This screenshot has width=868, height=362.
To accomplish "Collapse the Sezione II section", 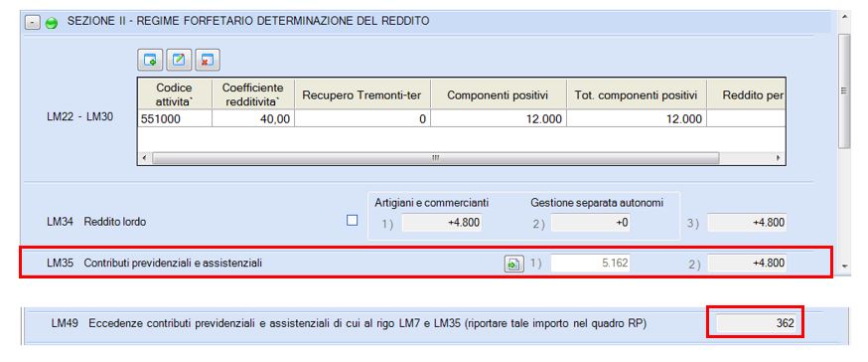I will (33, 23).
